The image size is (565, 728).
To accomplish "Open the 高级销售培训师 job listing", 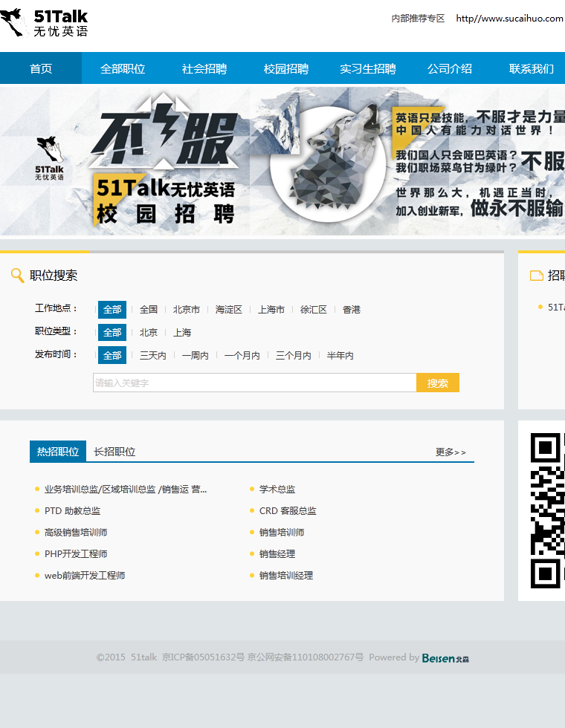I will tap(76, 532).
